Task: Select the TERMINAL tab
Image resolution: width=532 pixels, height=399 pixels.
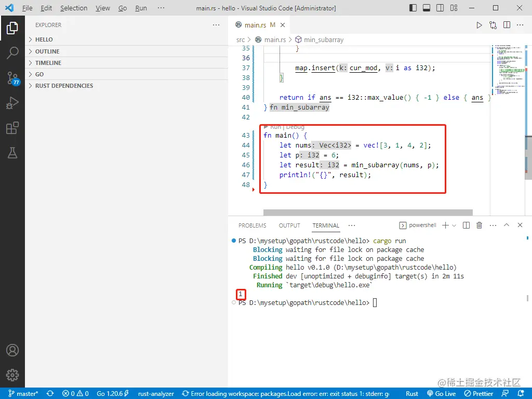Action: pyautogui.click(x=326, y=225)
